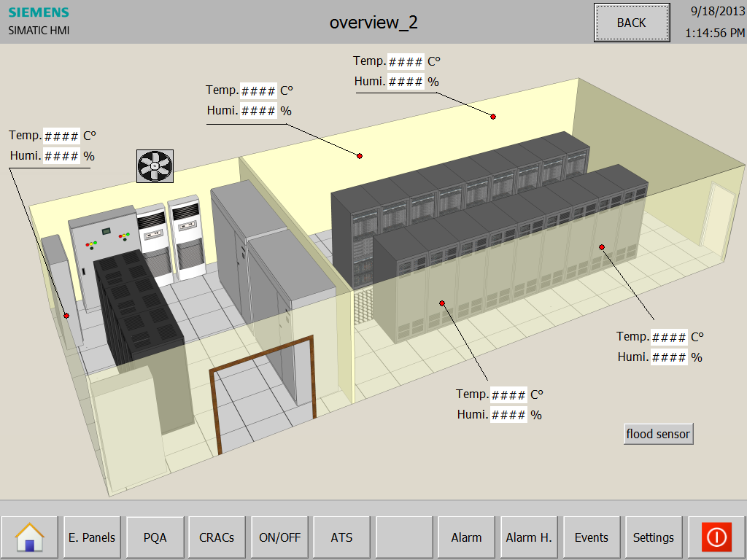Click the right white CRAC unit

point(187,236)
